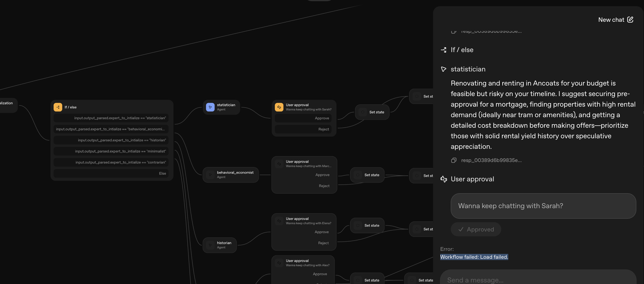Click the blue statistician agent icon
644x284 pixels.
pos(210,107)
